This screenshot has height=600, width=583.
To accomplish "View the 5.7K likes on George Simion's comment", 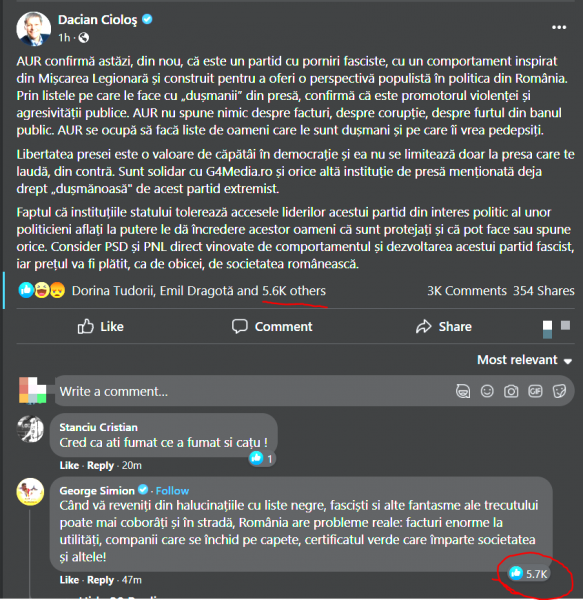I will pyautogui.click(x=529, y=574).
